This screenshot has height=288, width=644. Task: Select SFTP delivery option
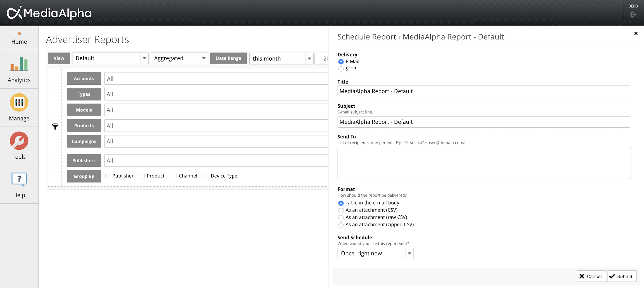coord(341,69)
